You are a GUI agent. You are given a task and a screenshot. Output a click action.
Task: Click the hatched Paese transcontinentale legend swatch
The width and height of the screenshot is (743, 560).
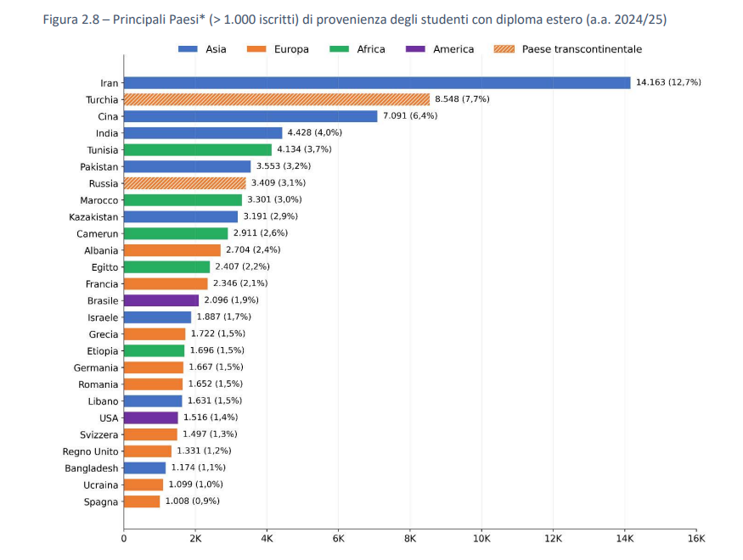(x=504, y=49)
